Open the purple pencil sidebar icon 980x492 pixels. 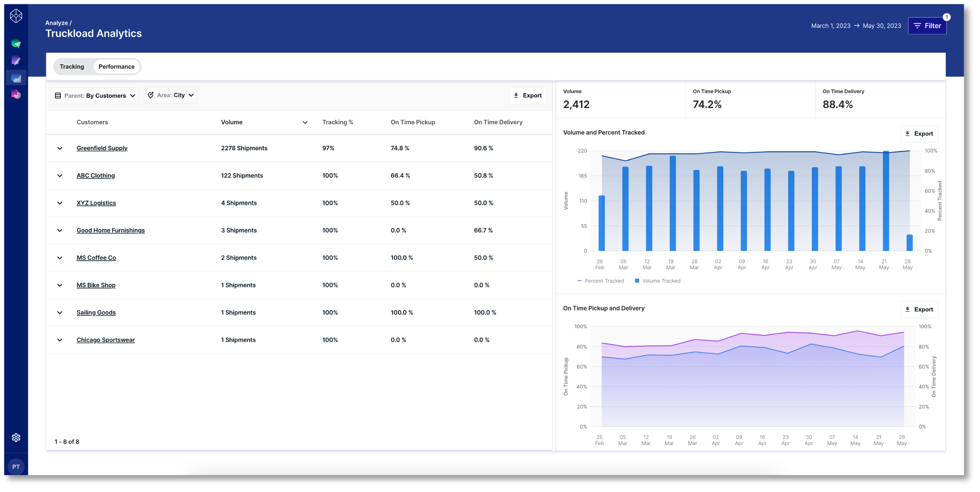click(x=16, y=60)
